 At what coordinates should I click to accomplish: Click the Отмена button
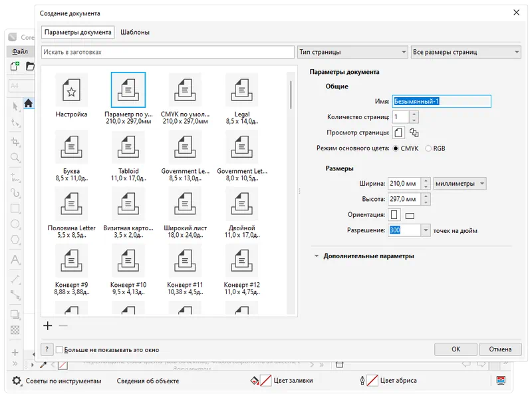coord(500,349)
